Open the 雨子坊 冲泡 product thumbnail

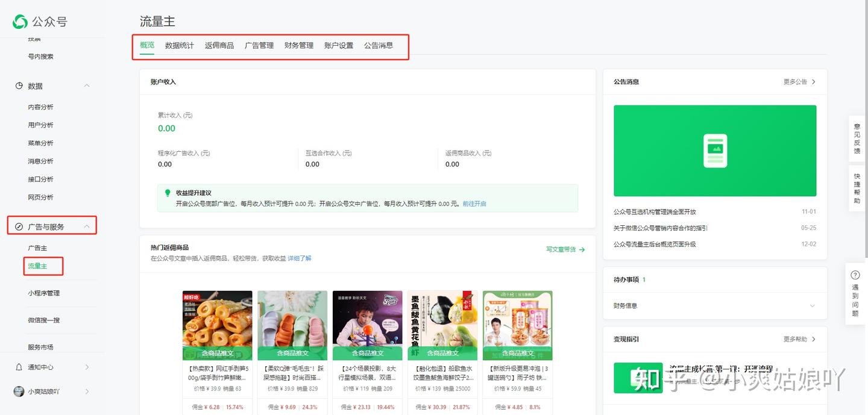point(518,325)
